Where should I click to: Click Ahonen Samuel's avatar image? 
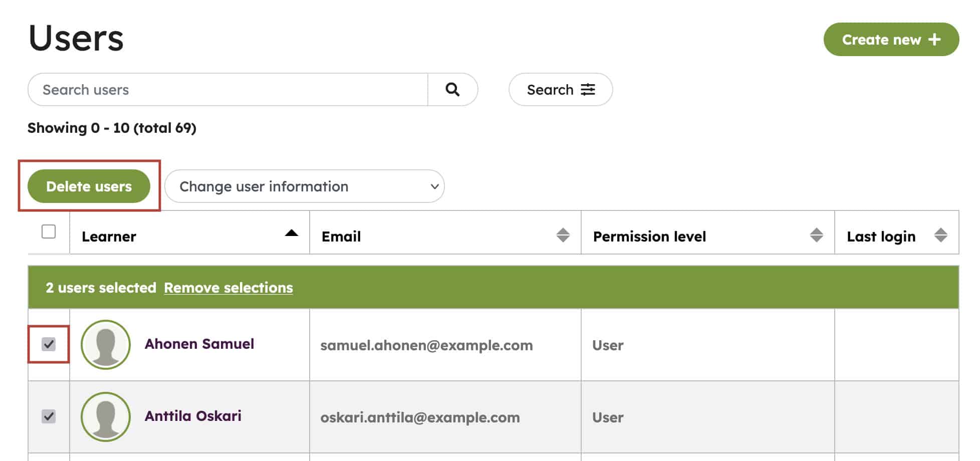[106, 345]
